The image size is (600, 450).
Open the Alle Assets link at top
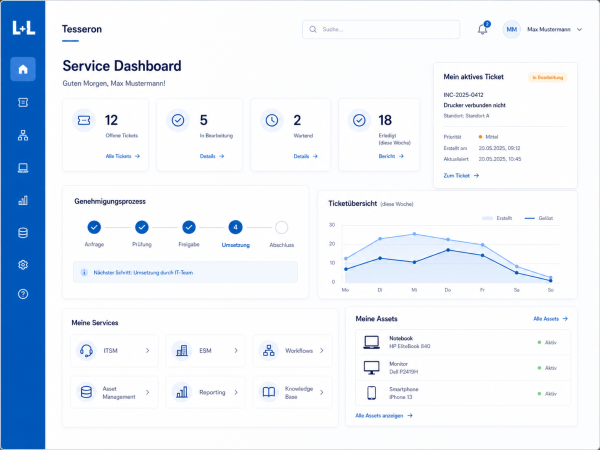pos(551,319)
